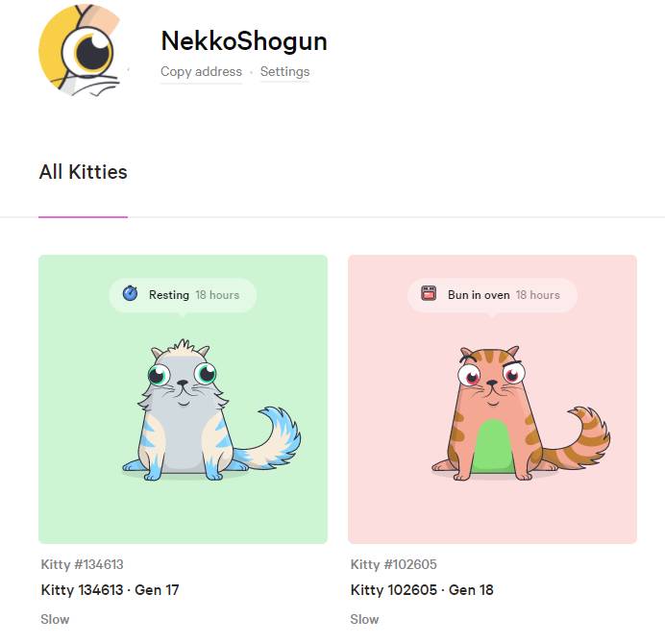Click the blue stopwatch Resting icon
Screen dimensions: 665x644
130,293
